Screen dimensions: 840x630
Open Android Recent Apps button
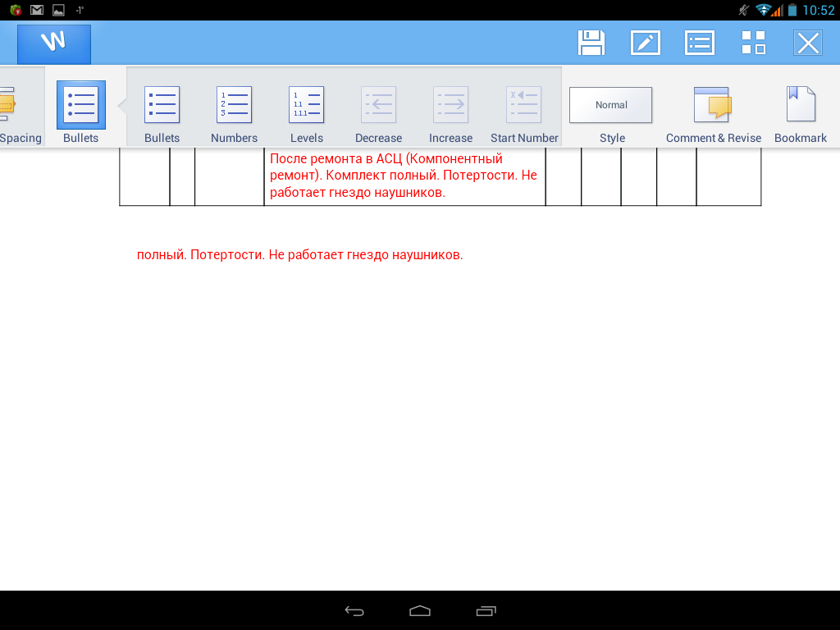coord(486,610)
